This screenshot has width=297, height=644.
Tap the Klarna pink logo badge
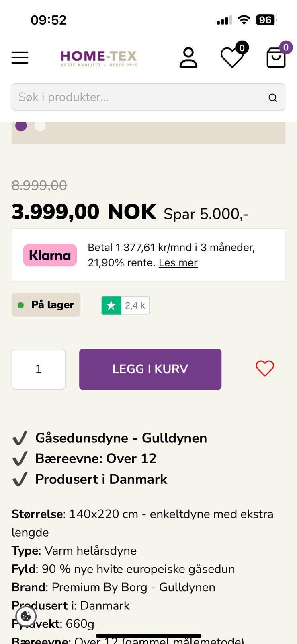point(50,255)
